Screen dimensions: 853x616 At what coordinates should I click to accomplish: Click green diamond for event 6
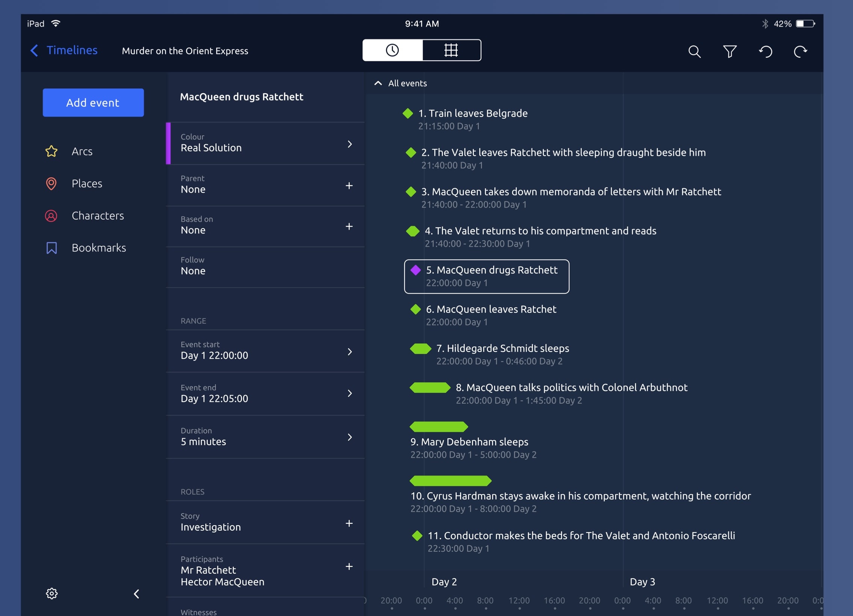click(x=415, y=309)
